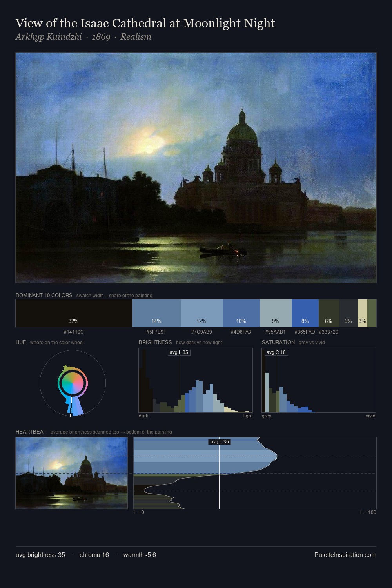Viewport: 392px width, 588px height.
Task: Click the avg C 16 label
Action: click(276, 352)
